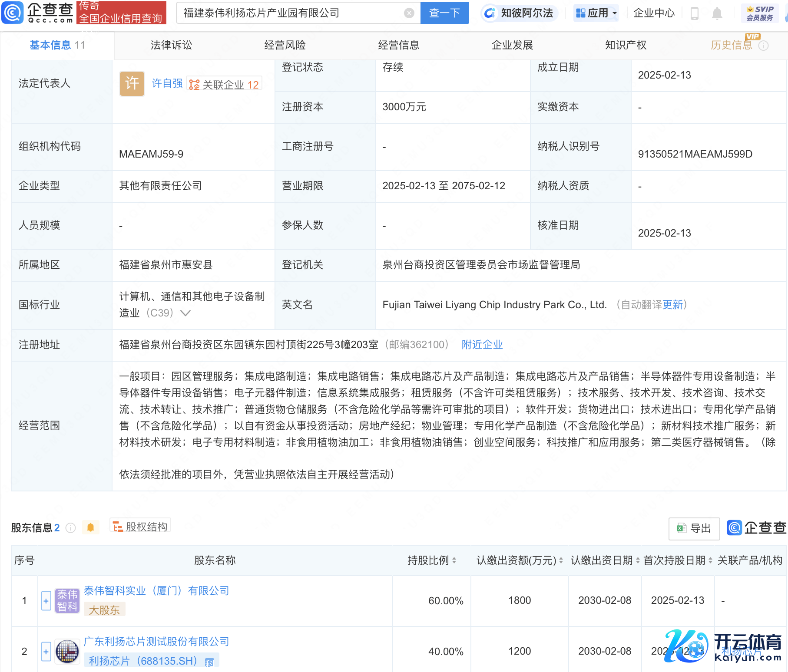
Task: Clear the search box text
Action: 409,13
